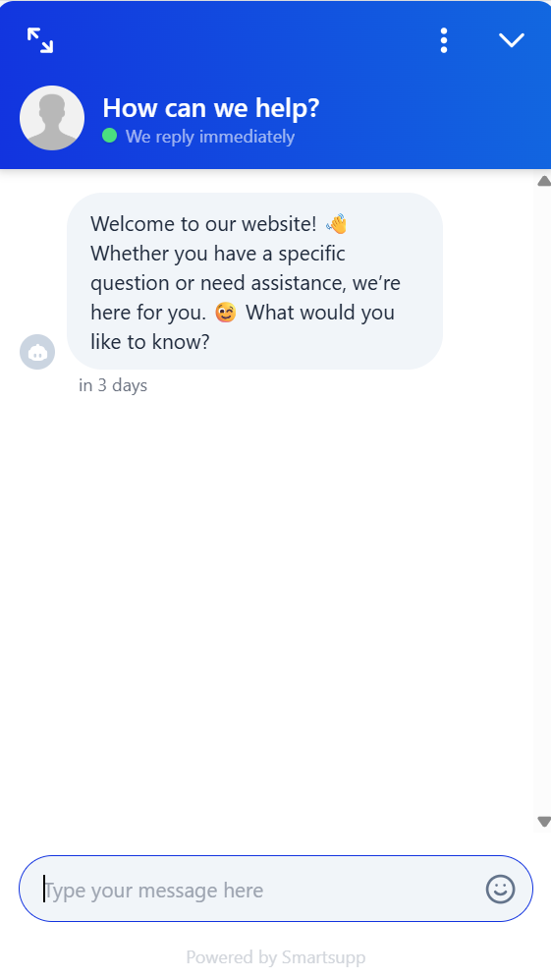551x980 pixels.
Task: Minimize the chat using the down chevron
Action: (511, 40)
